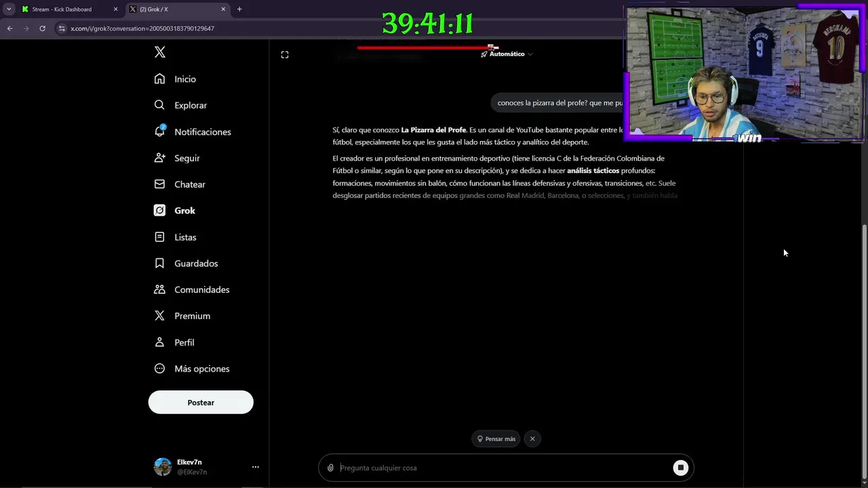Screen dimensions: 868x488
Task: Open Perfil person icon
Action: (x=159, y=342)
